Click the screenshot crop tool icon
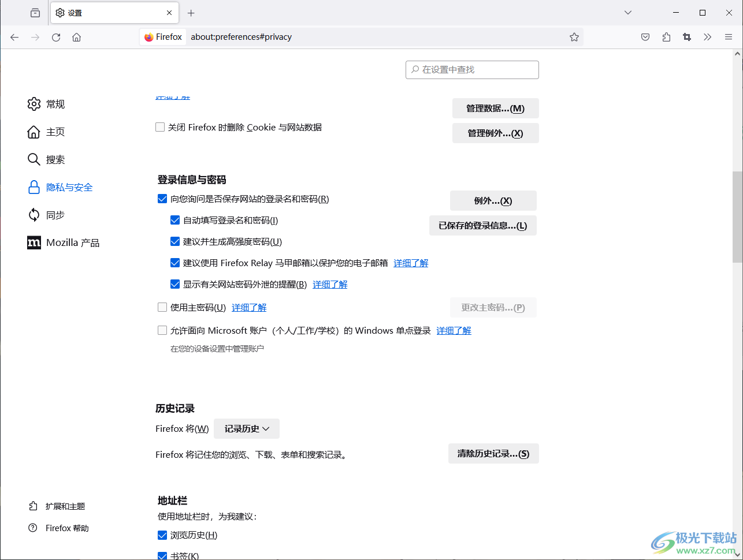Image resolution: width=743 pixels, height=560 pixels. [x=687, y=37]
